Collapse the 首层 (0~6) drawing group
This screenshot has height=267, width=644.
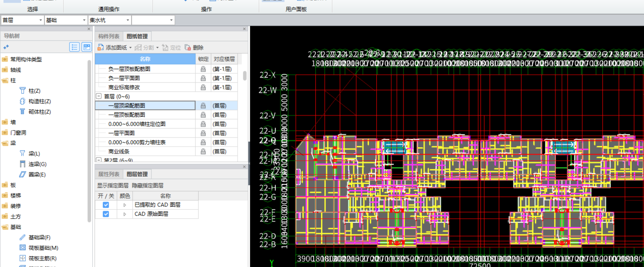point(99,96)
